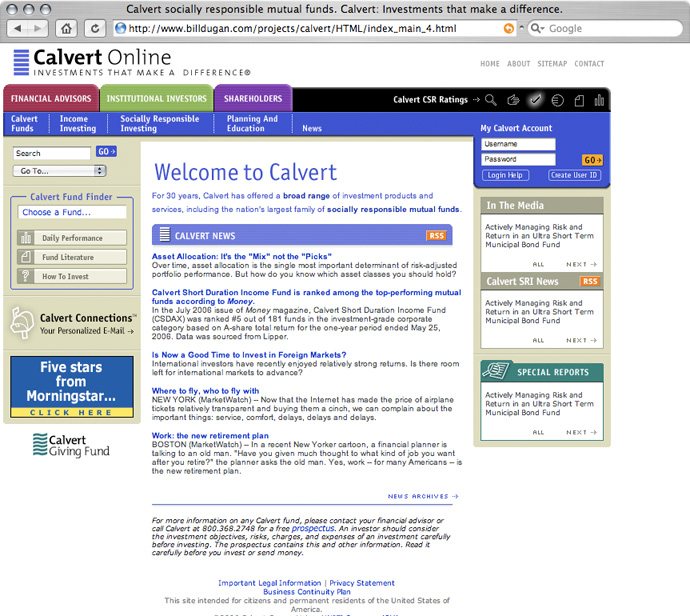Click the Special Reports newspaper icon
Image resolution: width=690 pixels, height=616 pixels.
(496, 370)
